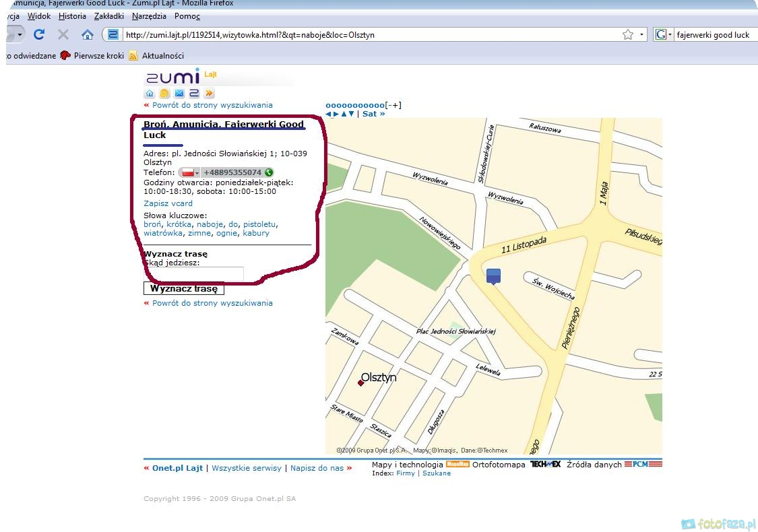Image resolution: width=758 pixels, height=532 pixels.
Task: Click bottom 'Powrót do strony wyszukiwania' link
Action: 212,303
